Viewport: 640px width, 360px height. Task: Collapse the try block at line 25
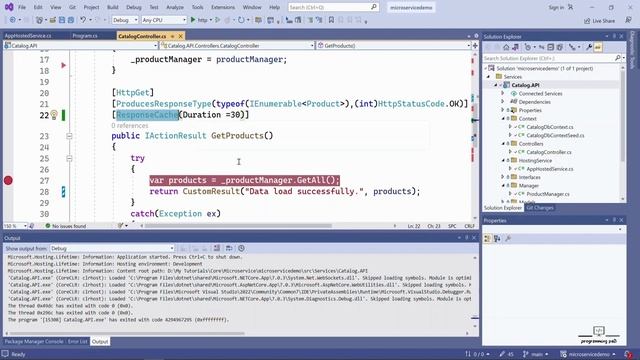tap(69, 158)
